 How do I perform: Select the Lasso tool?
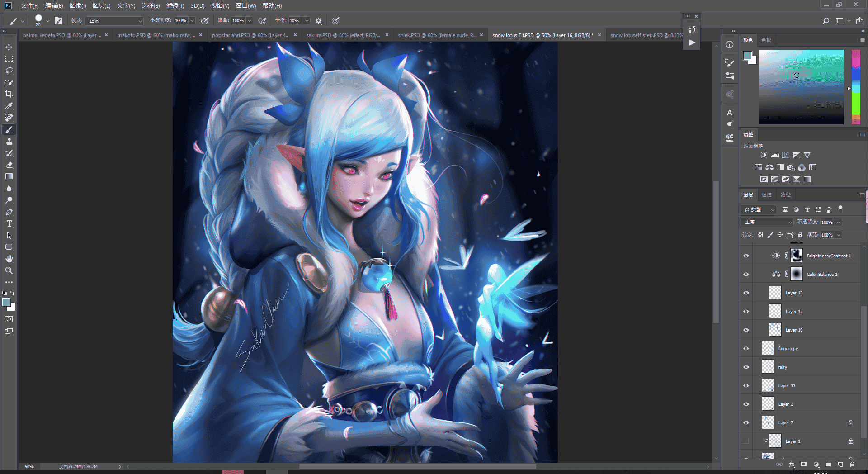[9, 71]
